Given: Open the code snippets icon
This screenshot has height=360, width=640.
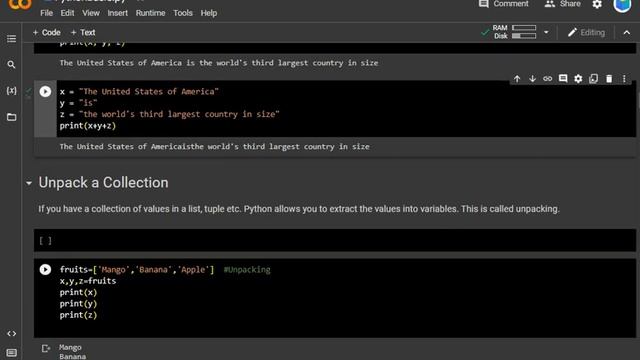Looking at the screenshot, I should click(11, 333).
